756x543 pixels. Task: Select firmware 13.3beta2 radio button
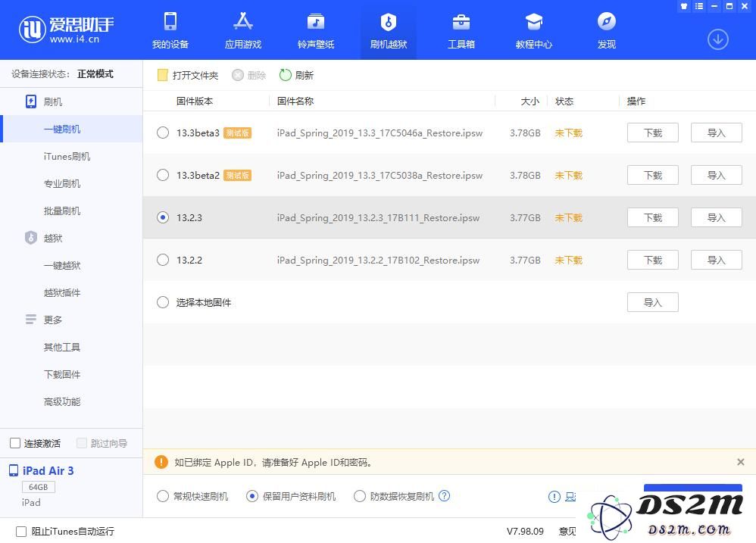coord(163,175)
